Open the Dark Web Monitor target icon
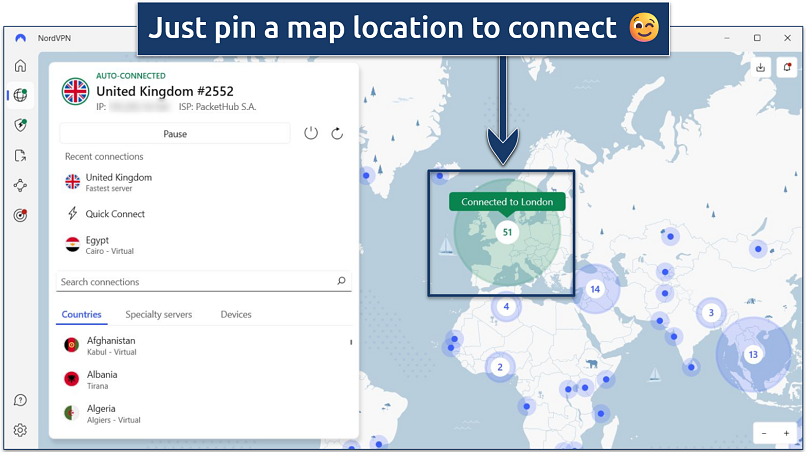The height and width of the screenshot is (452, 806). coord(20,215)
